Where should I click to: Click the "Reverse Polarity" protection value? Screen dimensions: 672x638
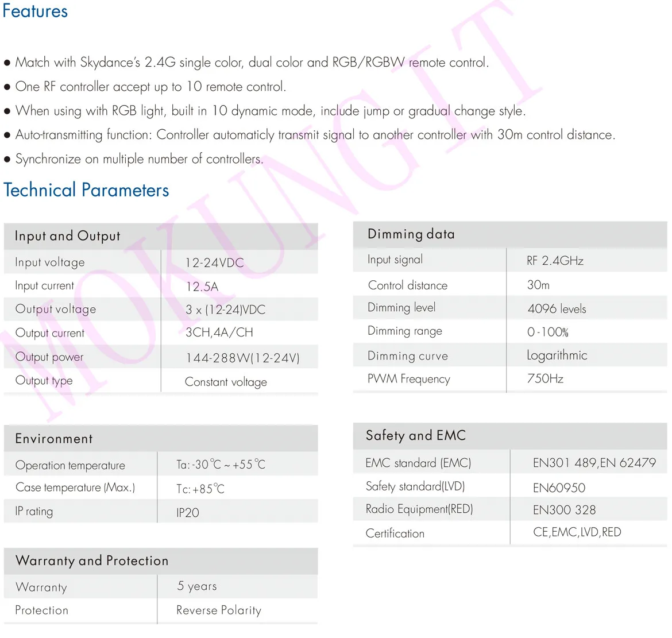(x=219, y=610)
